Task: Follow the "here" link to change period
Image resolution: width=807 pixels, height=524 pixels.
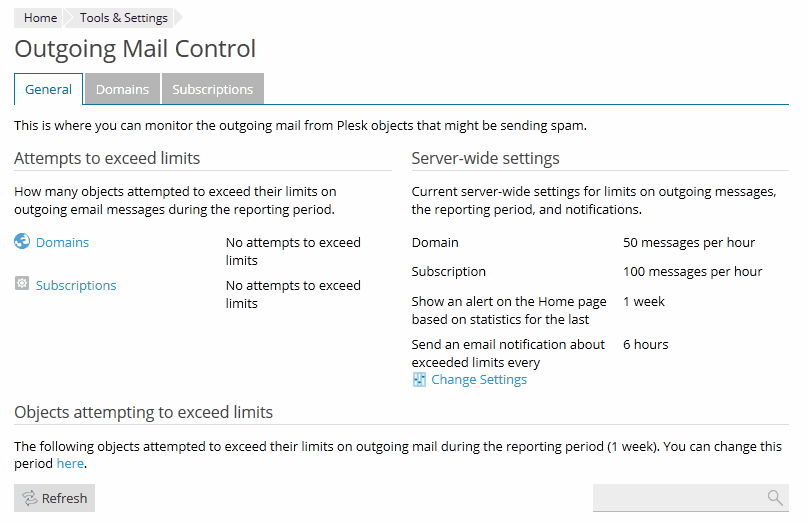Action: coord(70,464)
